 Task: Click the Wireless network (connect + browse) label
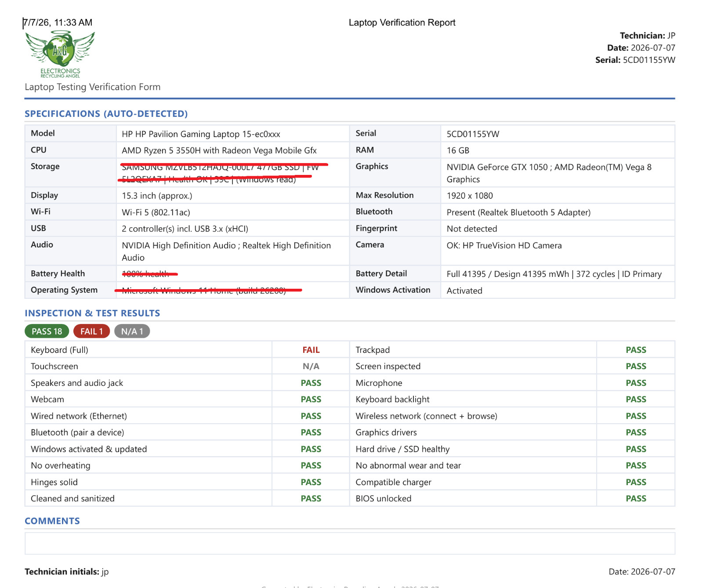pyautogui.click(x=426, y=416)
